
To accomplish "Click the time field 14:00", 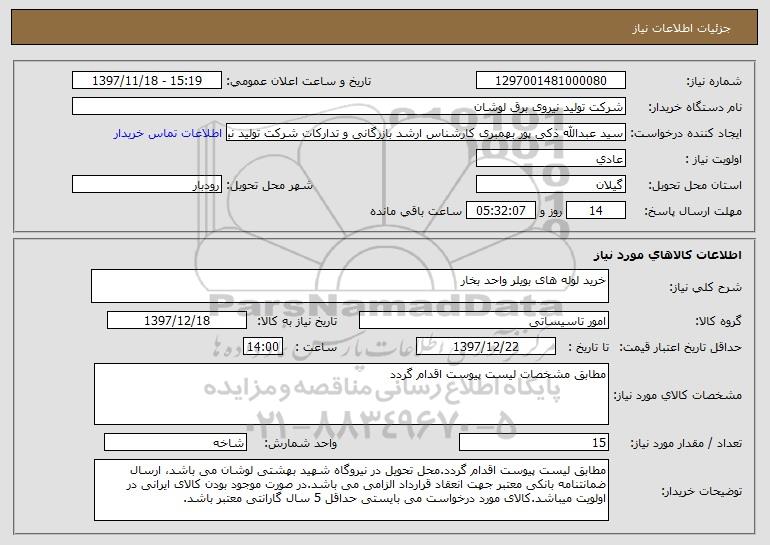I will coord(263,347).
